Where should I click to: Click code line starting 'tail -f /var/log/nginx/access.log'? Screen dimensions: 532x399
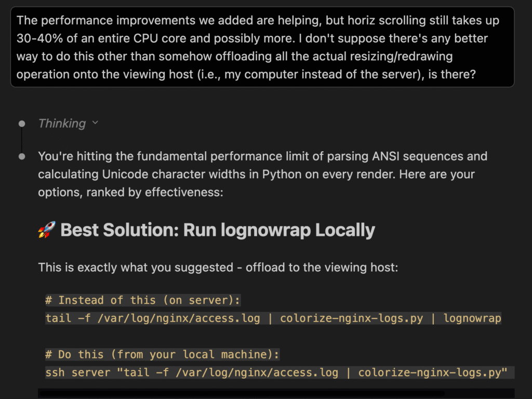click(273, 318)
